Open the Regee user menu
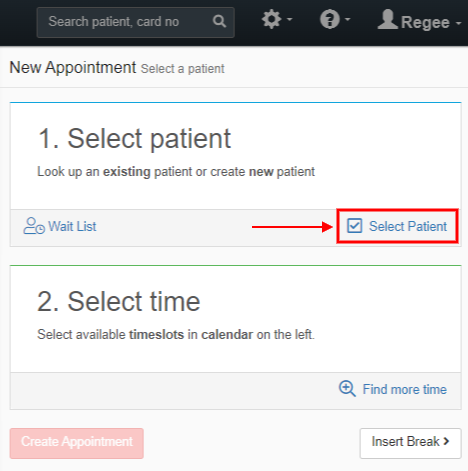The height and width of the screenshot is (471, 468). 419,20
